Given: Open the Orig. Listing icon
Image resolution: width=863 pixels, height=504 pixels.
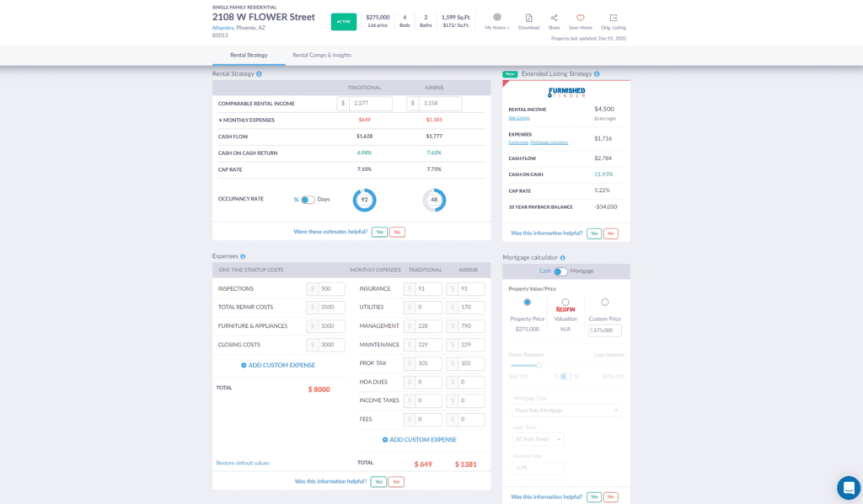Looking at the screenshot, I should coord(614,17).
